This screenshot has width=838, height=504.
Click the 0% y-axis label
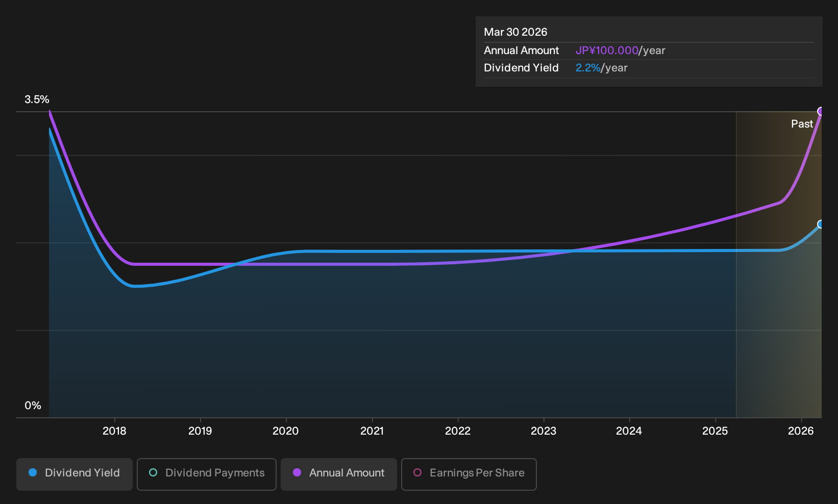(33, 406)
